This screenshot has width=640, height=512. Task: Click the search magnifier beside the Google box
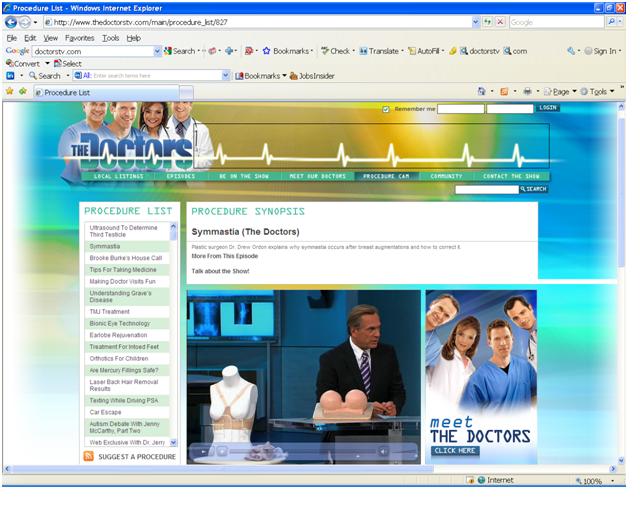(611, 22)
